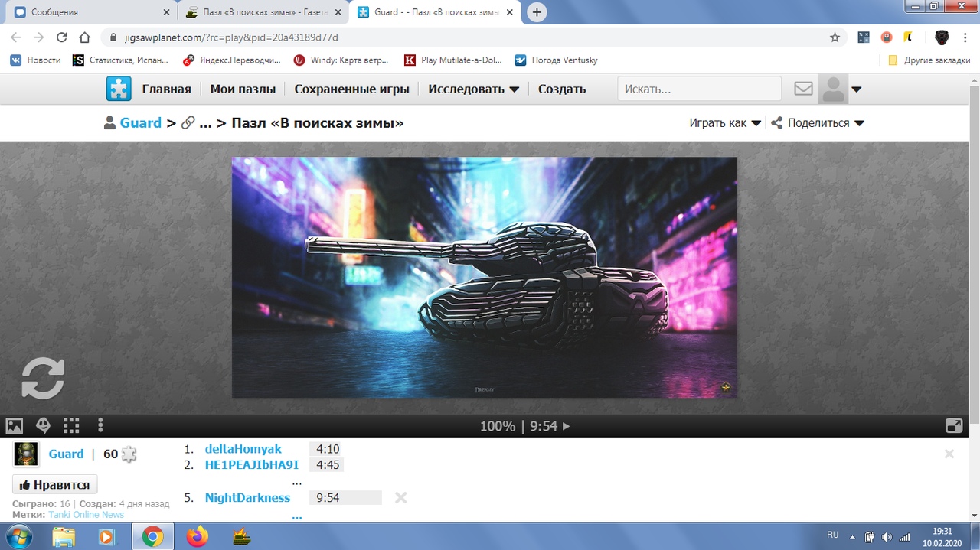Expand the Поделиться share dropdown
The height and width of the screenshot is (550, 980).
pos(818,122)
